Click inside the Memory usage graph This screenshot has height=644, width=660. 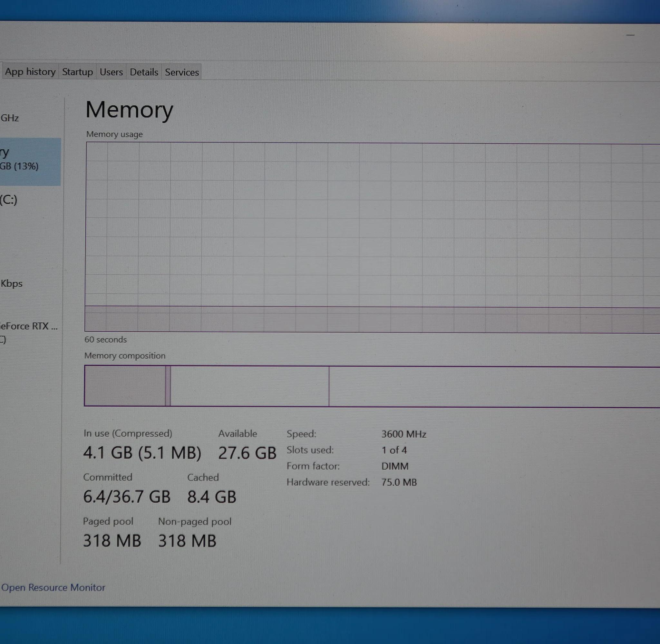pyautogui.click(x=372, y=237)
